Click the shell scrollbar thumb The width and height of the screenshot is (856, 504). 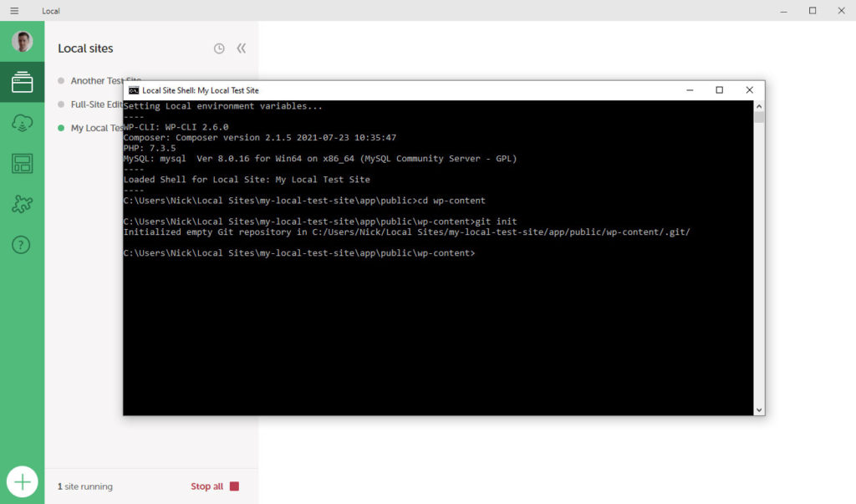[x=759, y=117]
